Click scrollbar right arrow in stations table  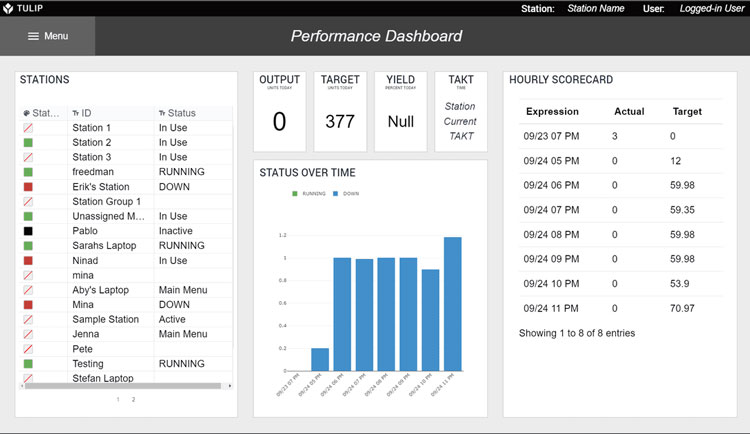pos(230,386)
